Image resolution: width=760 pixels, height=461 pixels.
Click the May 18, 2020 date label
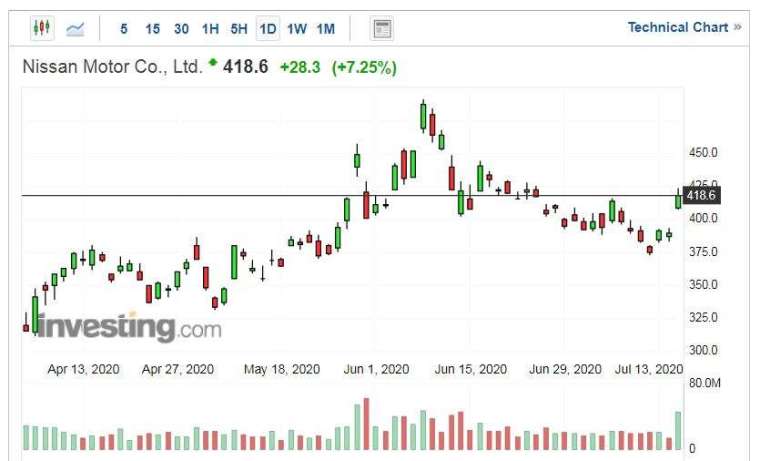pos(282,369)
